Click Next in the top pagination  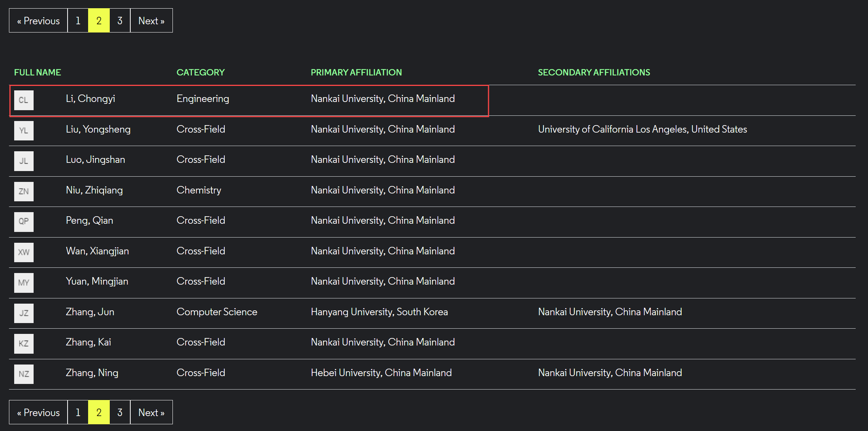point(151,21)
